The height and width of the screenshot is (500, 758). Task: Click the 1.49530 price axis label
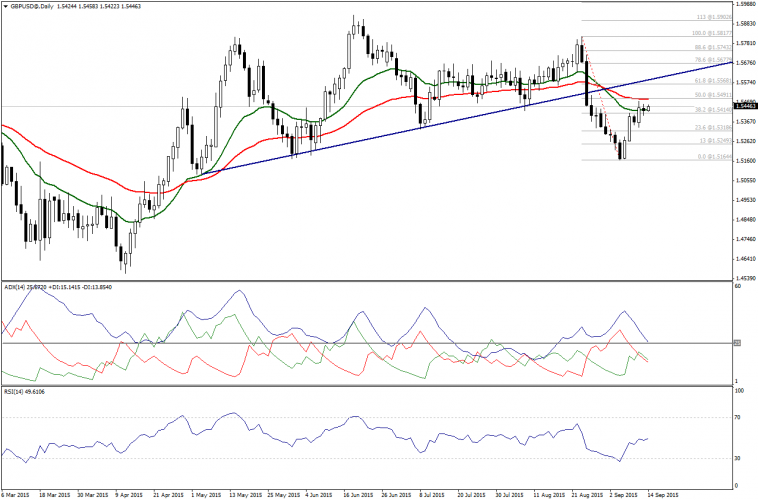tap(745, 200)
